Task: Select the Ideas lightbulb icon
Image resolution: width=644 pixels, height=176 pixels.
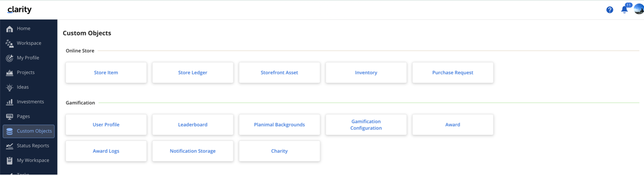Action: pyautogui.click(x=9, y=87)
